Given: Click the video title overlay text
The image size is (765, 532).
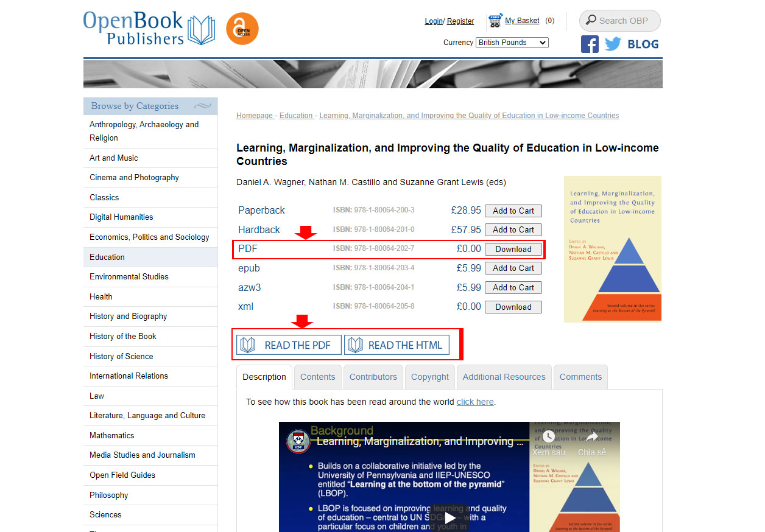Looking at the screenshot, I should coord(420,442).
